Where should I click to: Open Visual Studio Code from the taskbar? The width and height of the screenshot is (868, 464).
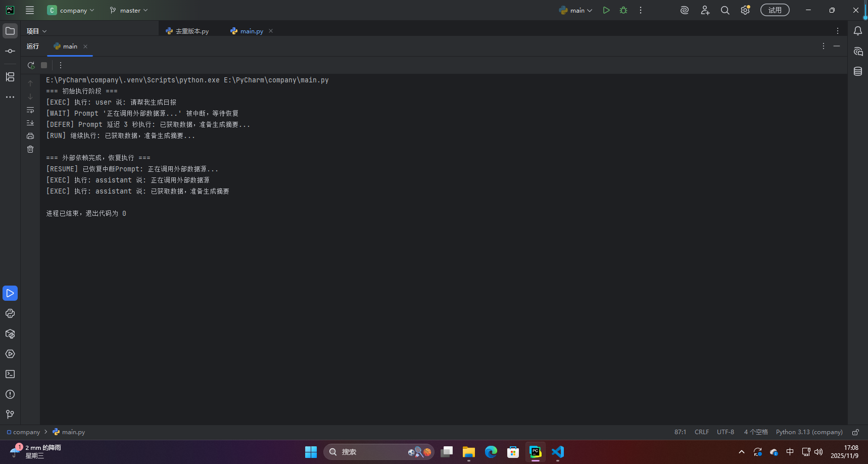pyautogui.click(x=557, y=452)
